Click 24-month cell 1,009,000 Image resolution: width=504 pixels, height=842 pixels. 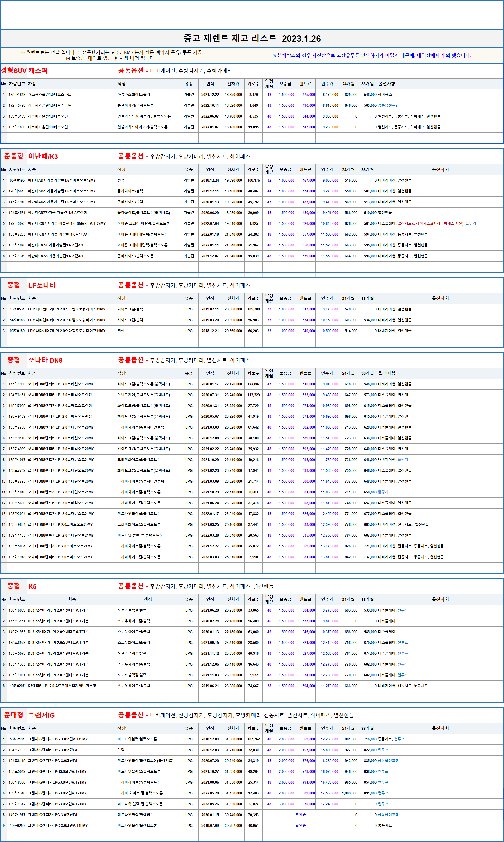coord(348,793)
